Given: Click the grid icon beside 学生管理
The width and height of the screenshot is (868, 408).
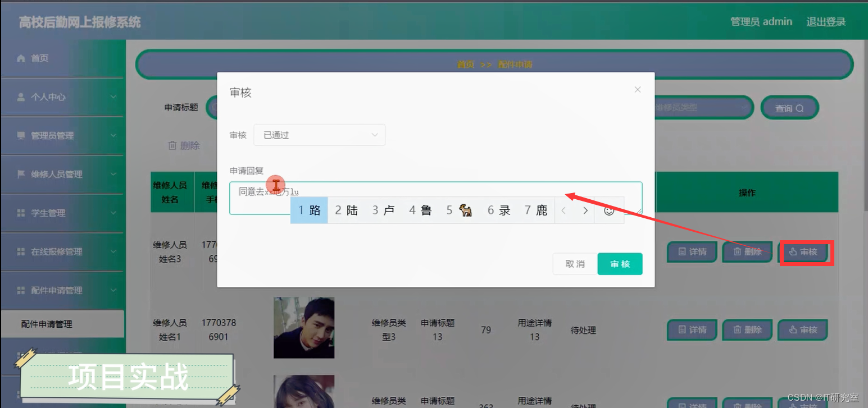Looking at the screenshot, I should click(21, 213).
